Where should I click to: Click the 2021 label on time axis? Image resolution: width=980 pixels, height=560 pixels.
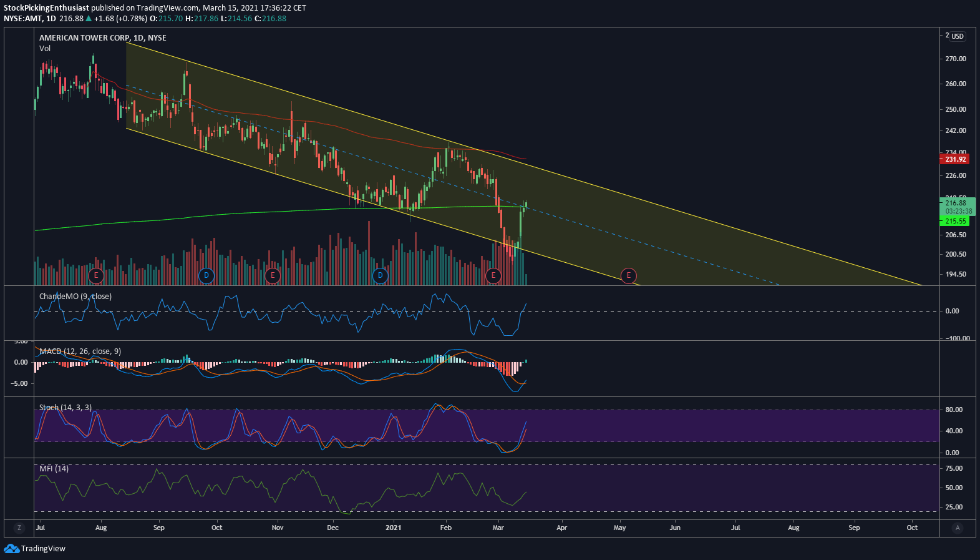tap(394, 528)
